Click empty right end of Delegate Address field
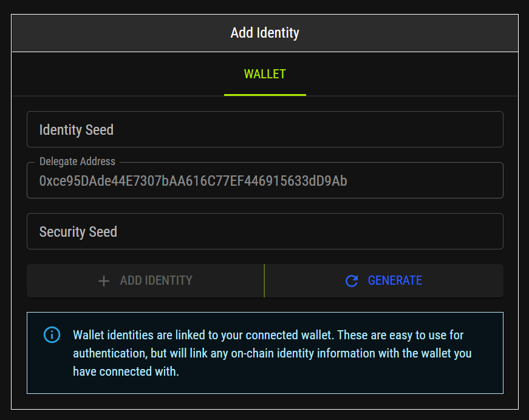Screen dimensions: 529x420 pos(425,181)
